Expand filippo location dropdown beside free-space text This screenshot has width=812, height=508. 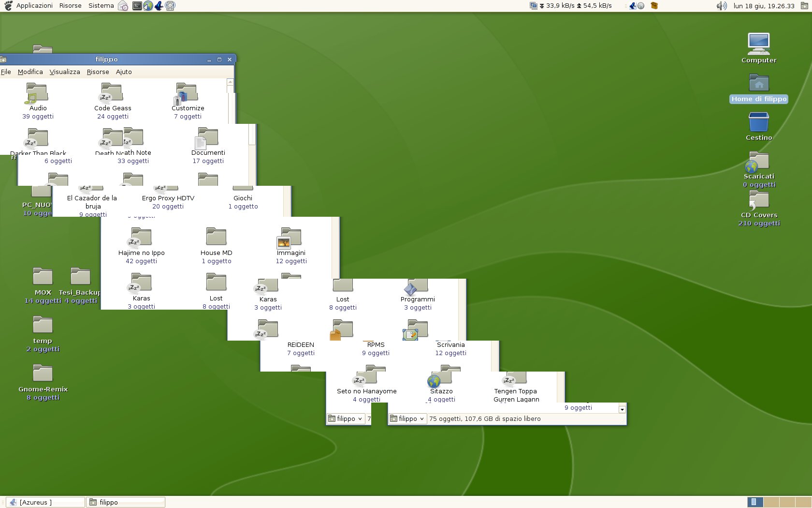(x=407, y=419)
